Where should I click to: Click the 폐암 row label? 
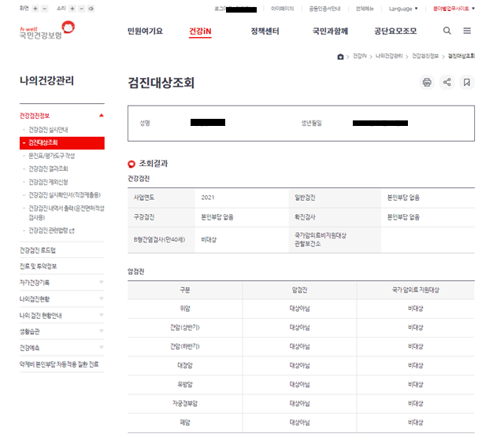tap(185, 423)
